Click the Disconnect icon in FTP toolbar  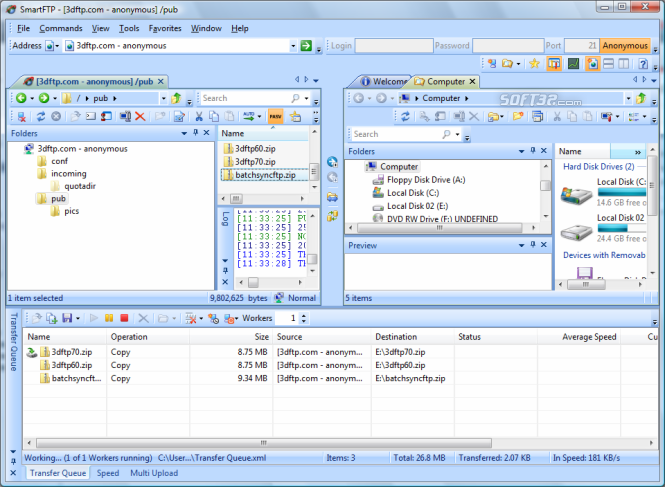[22, 116]
